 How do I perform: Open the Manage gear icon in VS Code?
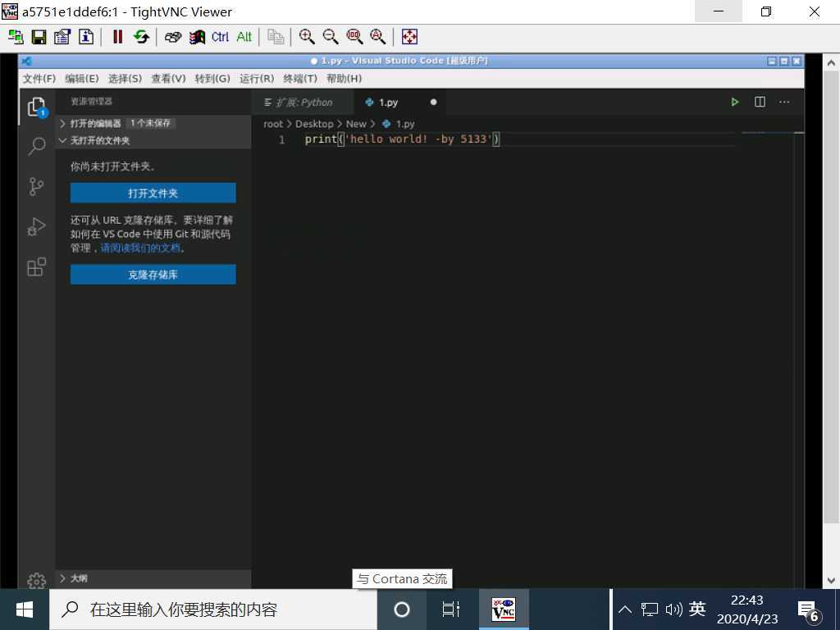pyautogui.click(x=36, y=581)
